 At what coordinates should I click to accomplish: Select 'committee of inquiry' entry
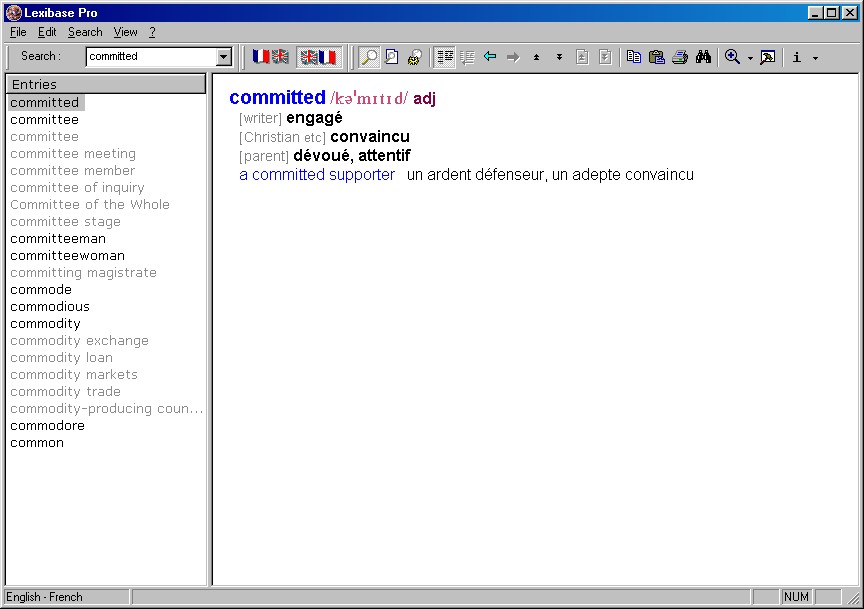[x=77, y=188]
